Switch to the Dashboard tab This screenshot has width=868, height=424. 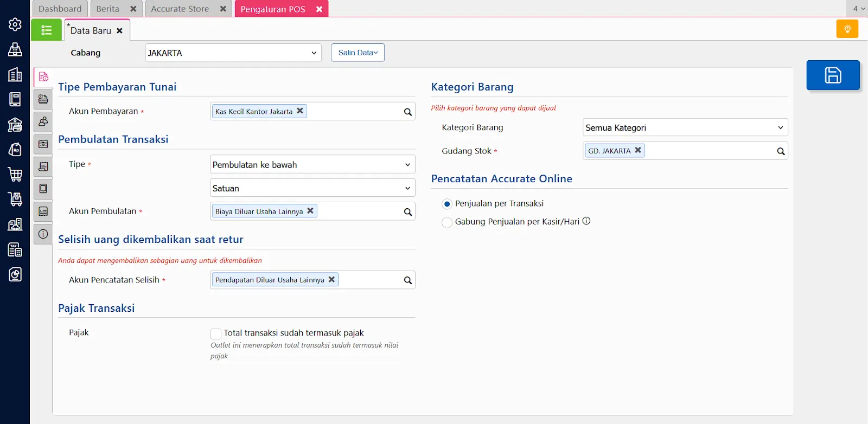tap(60, 9)
